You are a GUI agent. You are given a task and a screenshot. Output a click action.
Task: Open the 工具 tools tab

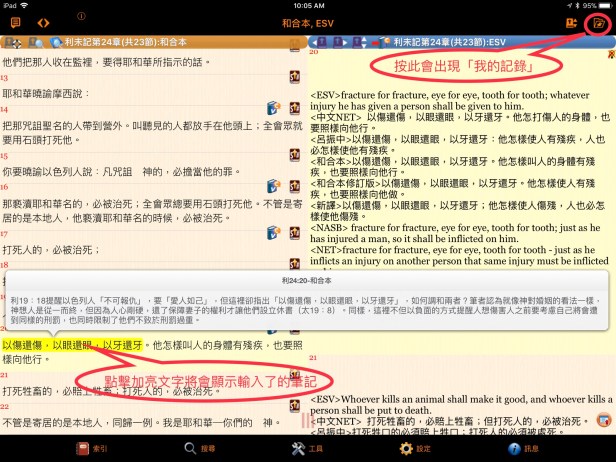[x=308, y=448]
